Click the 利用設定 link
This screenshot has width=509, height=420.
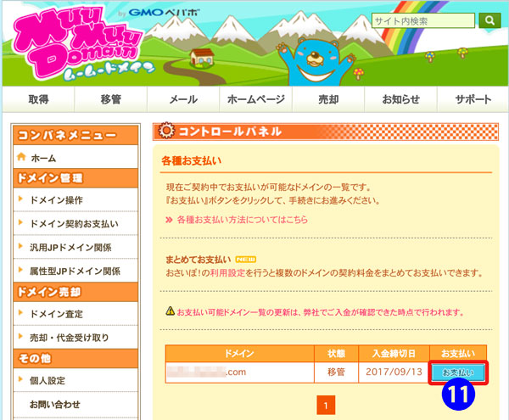pyautogui.click(x=227, y=273)
